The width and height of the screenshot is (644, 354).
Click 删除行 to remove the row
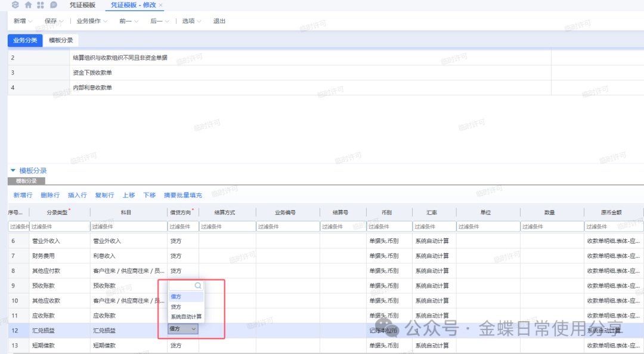click(x=50, y=195)
